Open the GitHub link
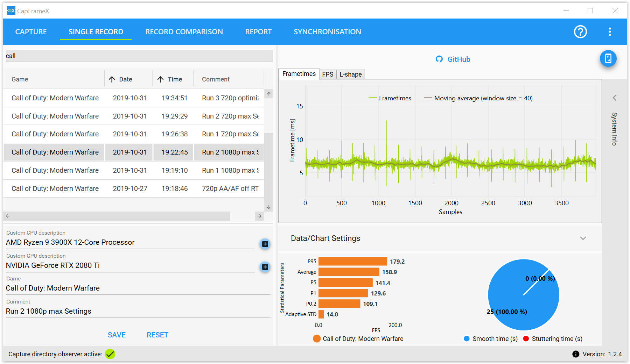The image size is (630, 364). click(459, 59)
